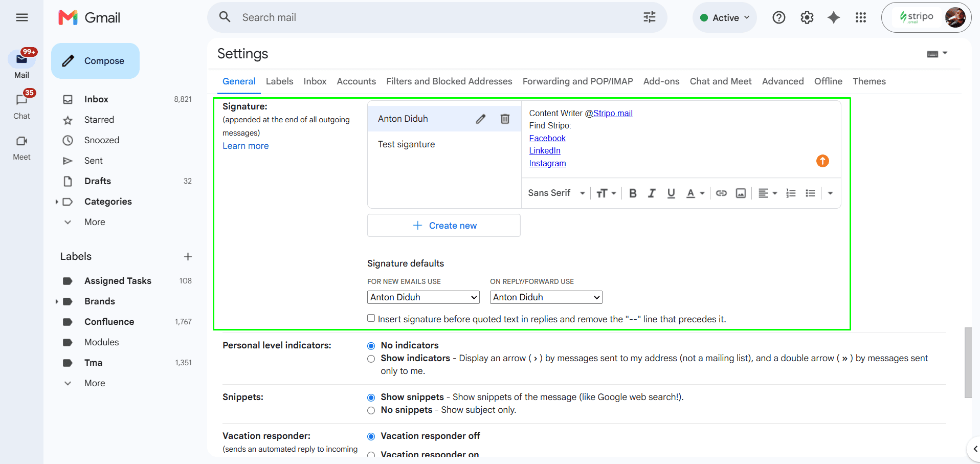The image size is (980, 464).
Task: Select Show indicators radio button
Action: (x=371, y=359)
